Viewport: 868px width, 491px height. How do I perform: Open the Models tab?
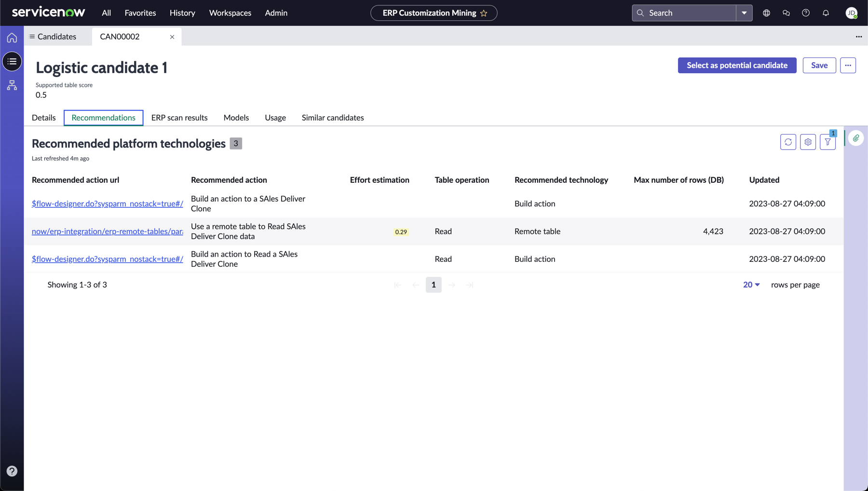tap(236, 118)
